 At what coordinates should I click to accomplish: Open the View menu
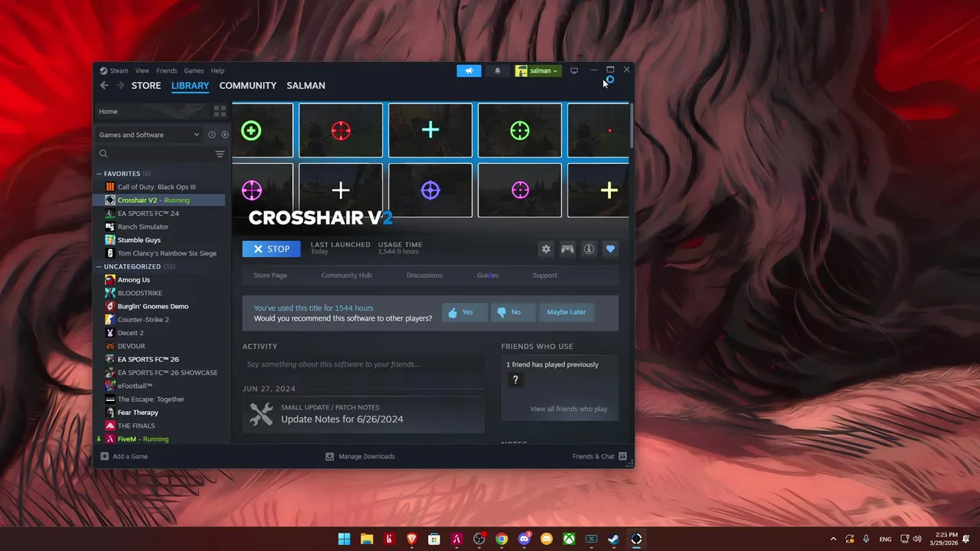point(142,70)
